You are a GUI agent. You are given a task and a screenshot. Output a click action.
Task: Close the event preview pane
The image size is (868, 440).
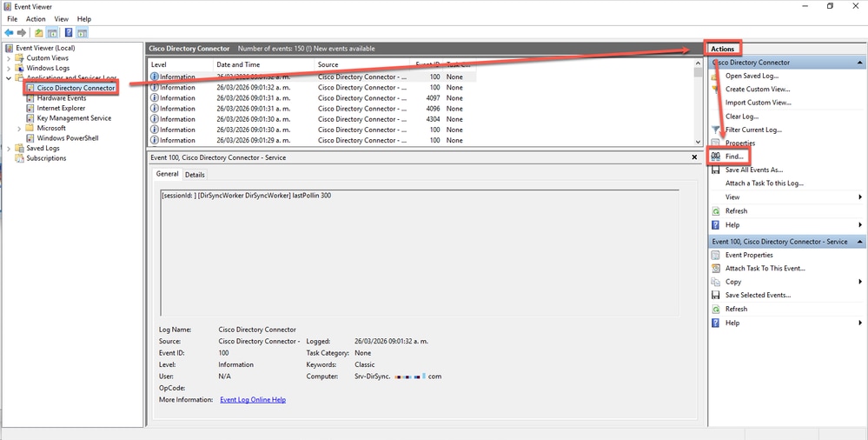694,157
